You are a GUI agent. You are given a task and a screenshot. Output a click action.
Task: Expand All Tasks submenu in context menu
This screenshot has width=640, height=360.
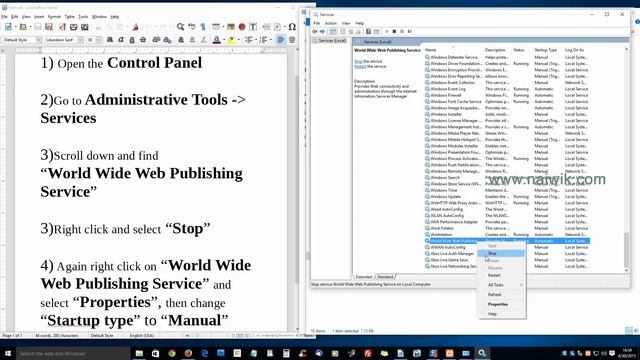[501, 284]
